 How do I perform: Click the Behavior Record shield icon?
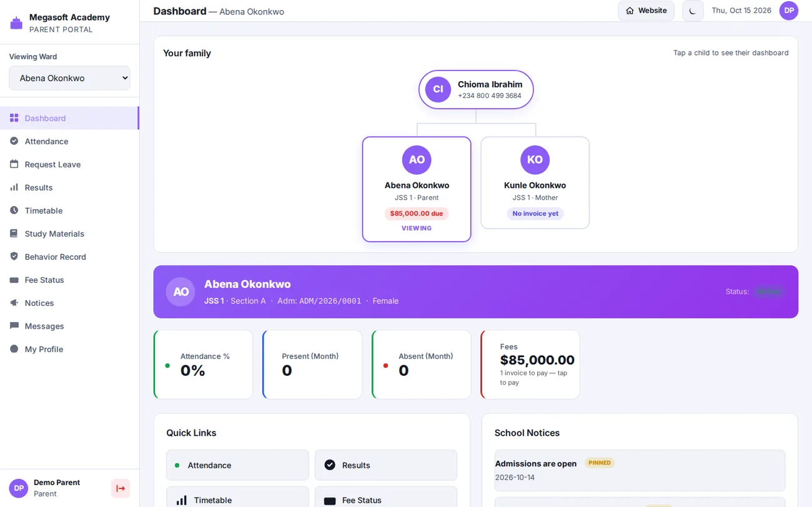14,257
